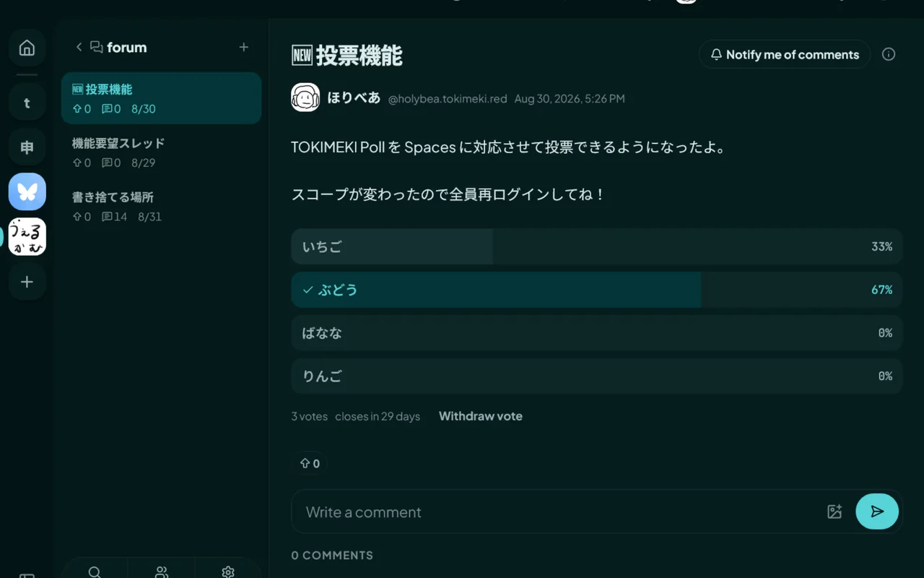Click the post date Aug 30, 2026
Image resolution: width=924 pixels, height=578 pixels.
tap(570, 98)
